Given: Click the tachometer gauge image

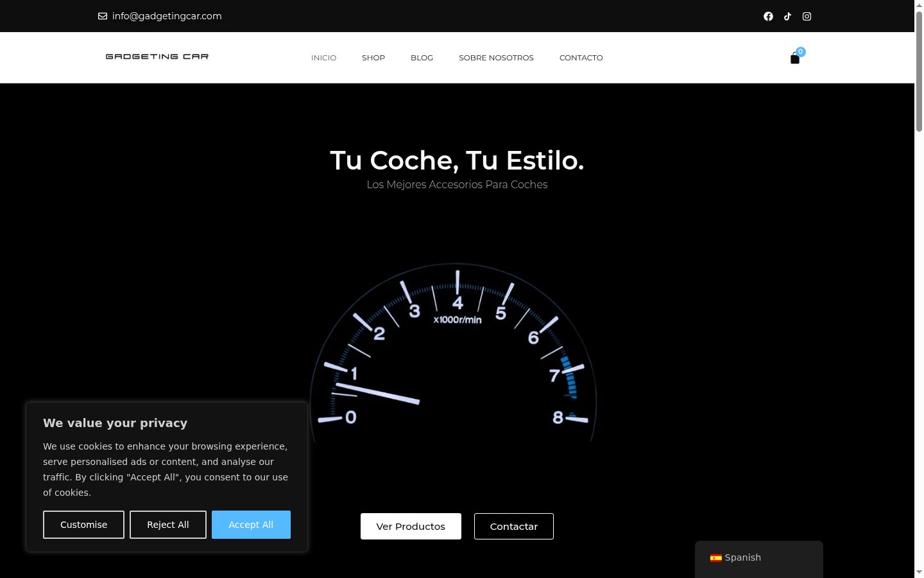Looking at the screenshot, I should [454, 353].
